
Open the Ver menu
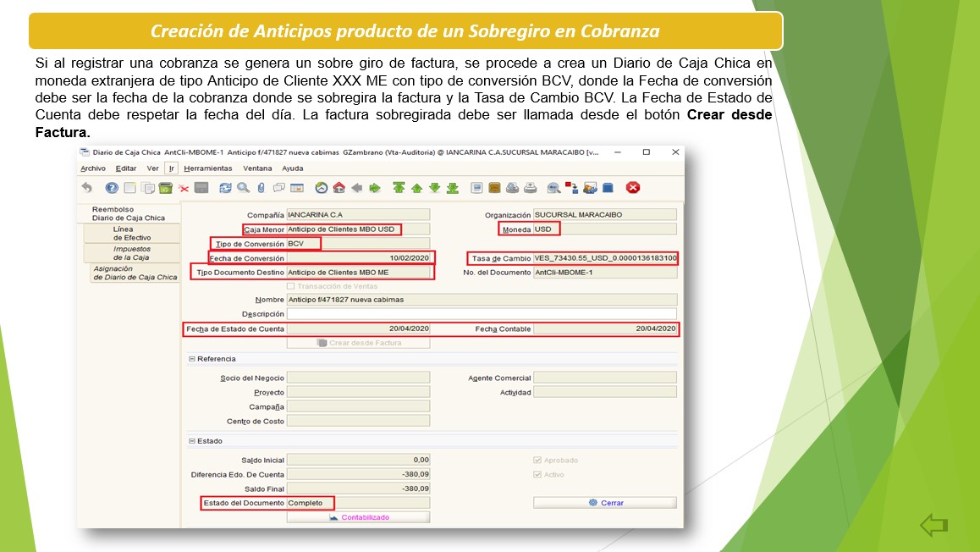pyautogui.click(x=152, y=168)
